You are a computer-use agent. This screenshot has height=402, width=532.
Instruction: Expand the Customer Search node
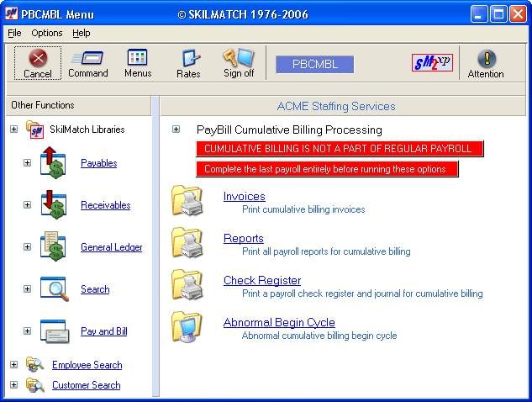[13, 385]
